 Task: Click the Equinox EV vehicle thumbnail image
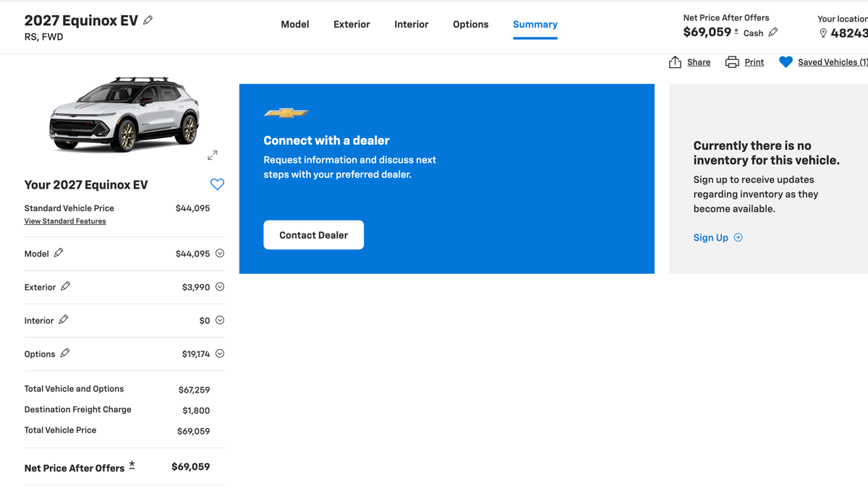(x=124, y=114)
